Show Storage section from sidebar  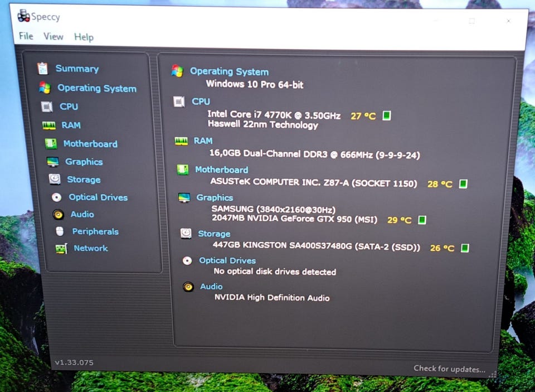84,180
